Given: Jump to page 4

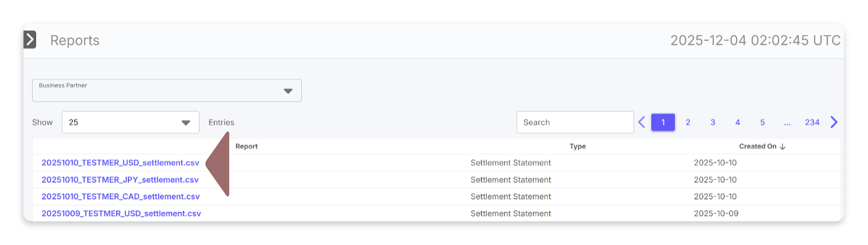Looking at the screenshot, I should tap(738, 122).
